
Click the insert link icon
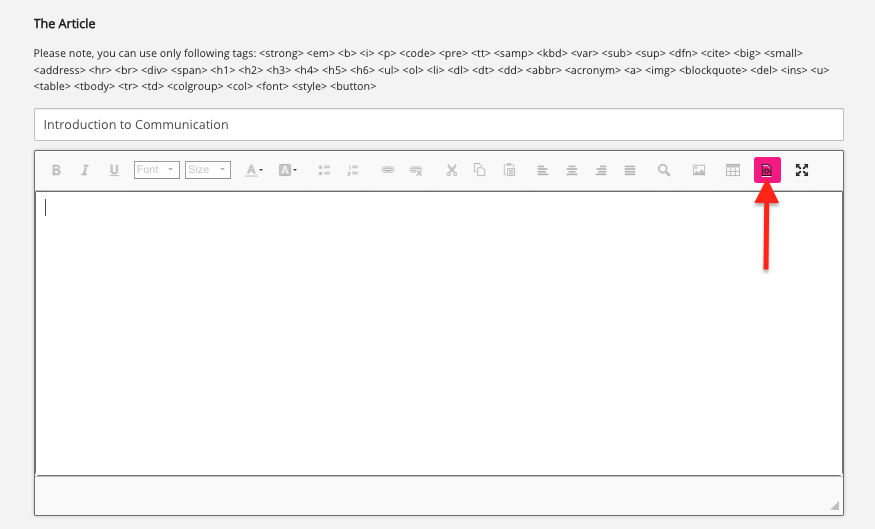(x=388, y=170)
